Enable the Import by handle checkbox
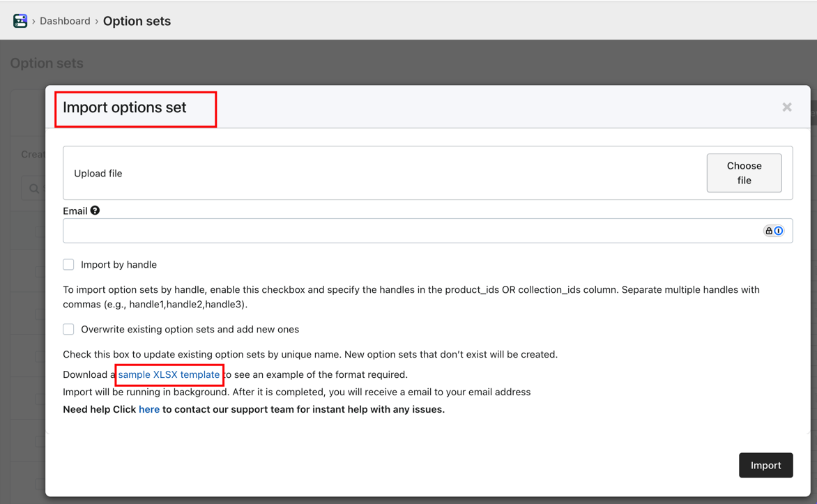Image resolution: width=817 pixels, height=504 pixels. click(68, 265)
